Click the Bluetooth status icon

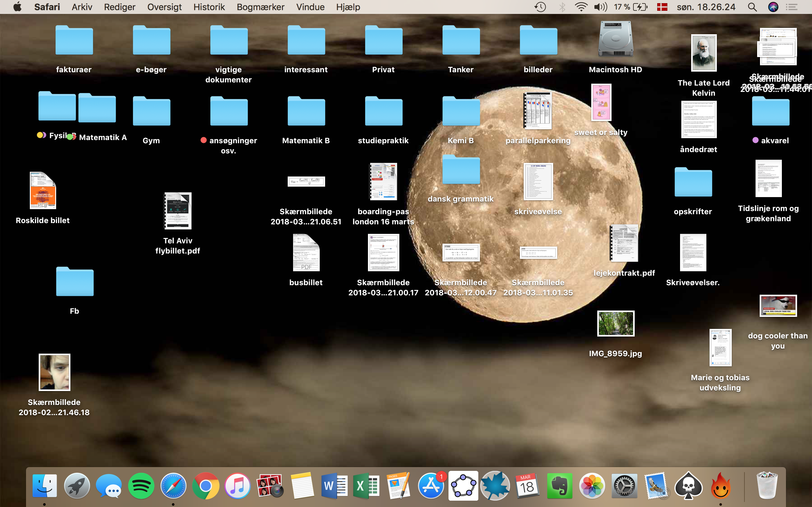(562, 7)
